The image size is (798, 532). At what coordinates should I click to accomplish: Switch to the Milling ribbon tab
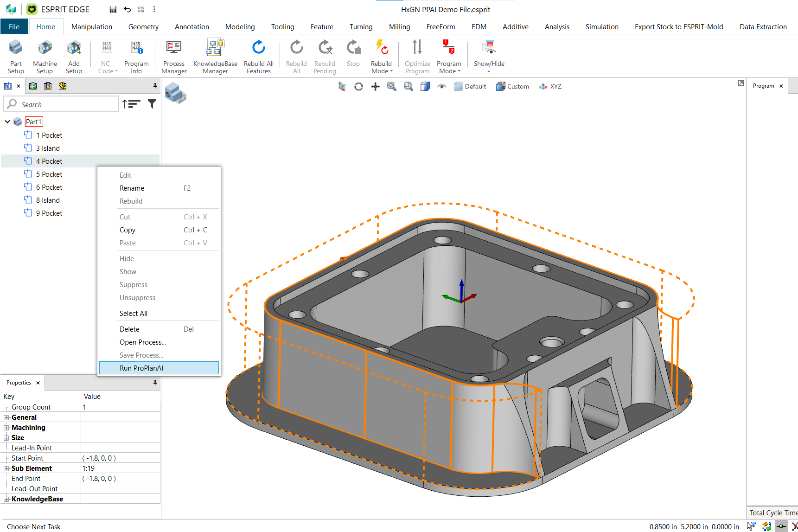(399, 27)
